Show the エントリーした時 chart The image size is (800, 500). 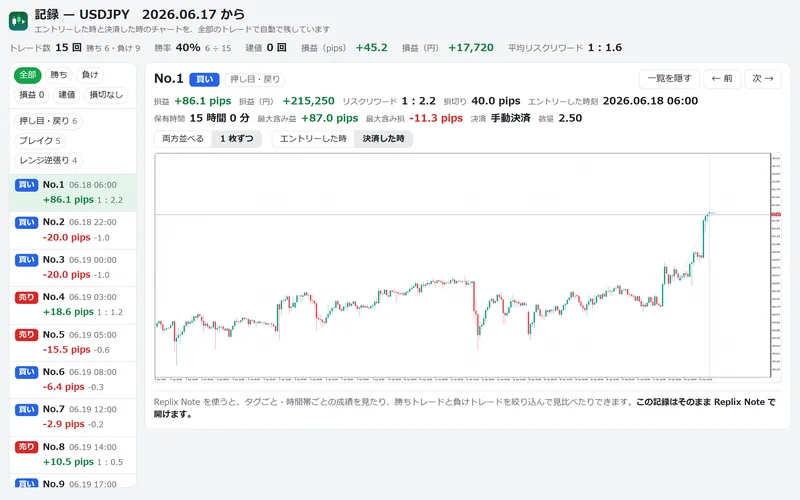click(x=313, y=139)
